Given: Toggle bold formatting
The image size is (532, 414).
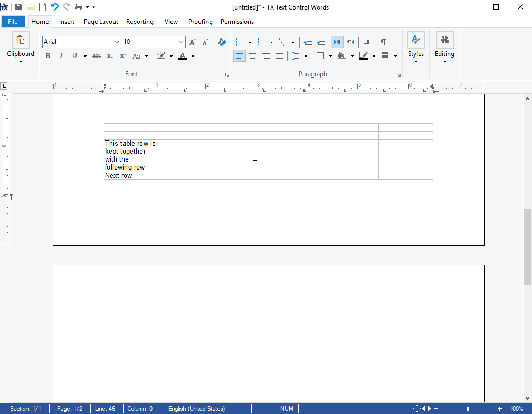Looking at the screenshot, I should (48, 56).
